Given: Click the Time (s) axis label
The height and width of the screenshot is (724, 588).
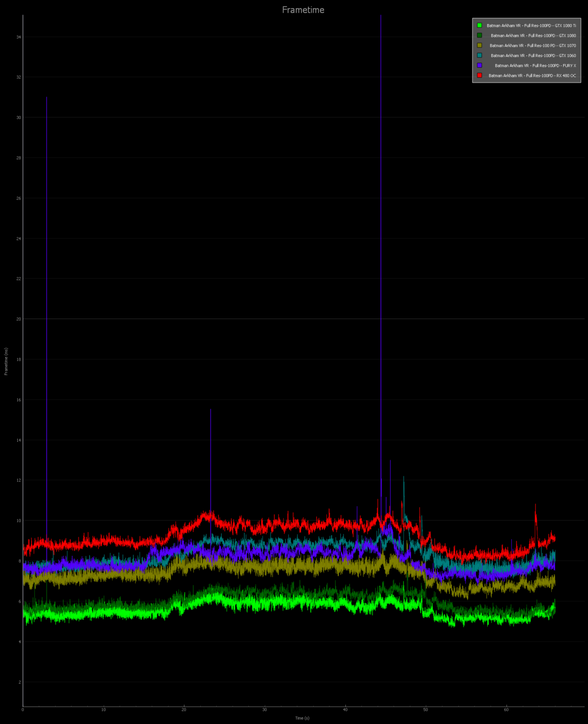Looking at the screenshot, I should click(302, 718).
